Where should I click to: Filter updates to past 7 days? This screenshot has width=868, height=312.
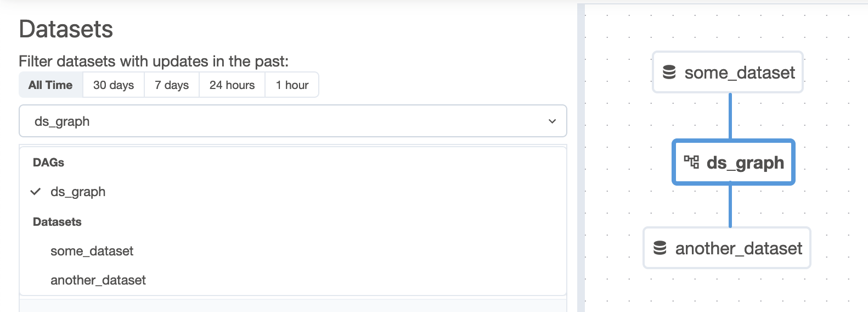click(x=172, y=85)
